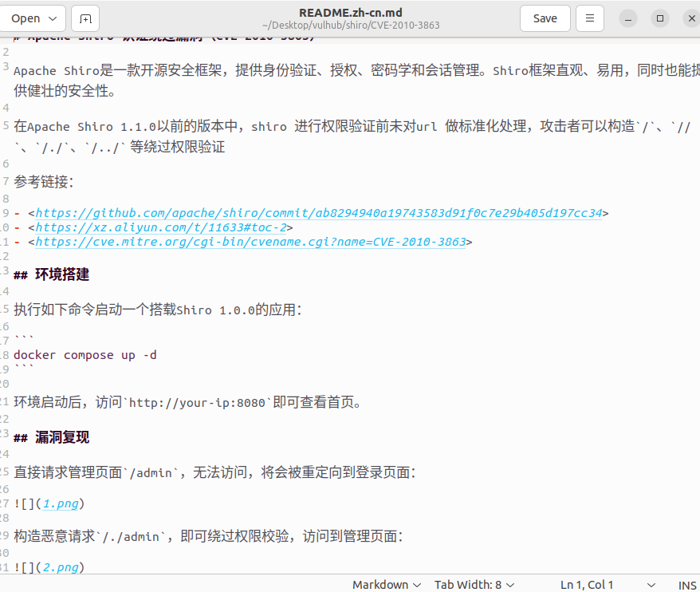Click the xz.aliyun.com/t/11633 link
This screenshot has width=700, height=592.
pos(161,227)
